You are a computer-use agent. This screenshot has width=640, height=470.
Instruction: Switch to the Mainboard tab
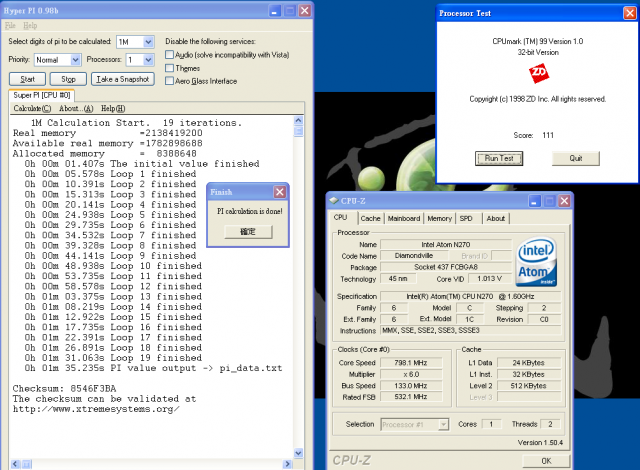(x=404, y=218)
